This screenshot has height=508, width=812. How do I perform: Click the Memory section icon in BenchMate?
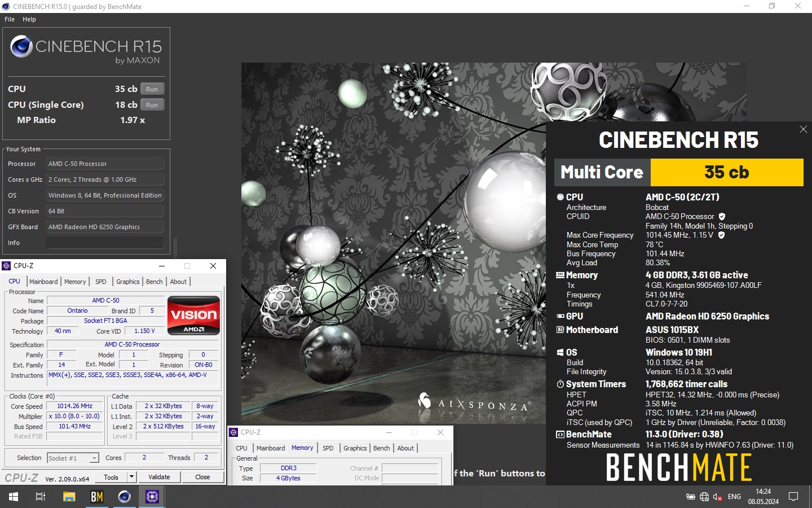point(560,275)
